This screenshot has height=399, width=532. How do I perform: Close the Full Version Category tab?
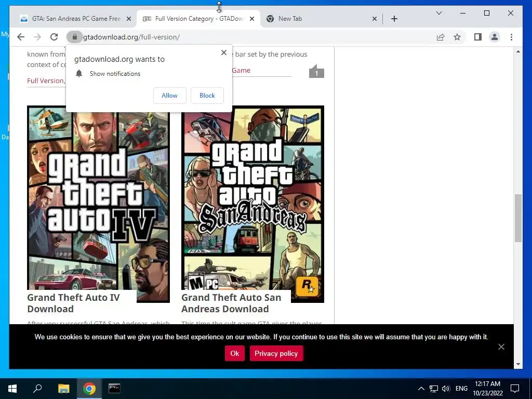252,19
